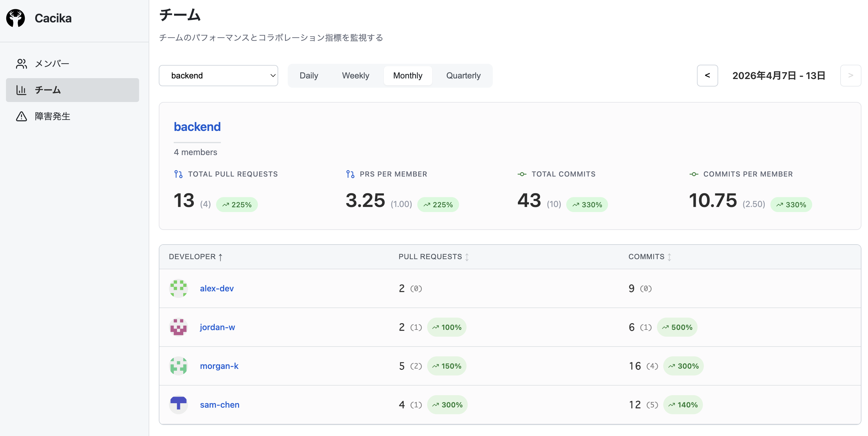Click the bar chart team icon
This screenshot has width=868, height=436.
click(x=21, y=90)
